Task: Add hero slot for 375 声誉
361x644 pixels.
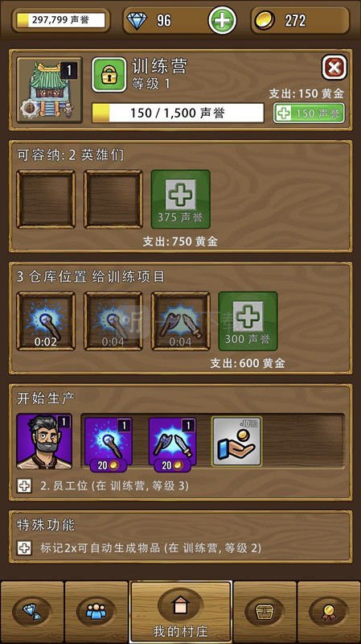Action: pyautogui.click(x=180, y=199)
